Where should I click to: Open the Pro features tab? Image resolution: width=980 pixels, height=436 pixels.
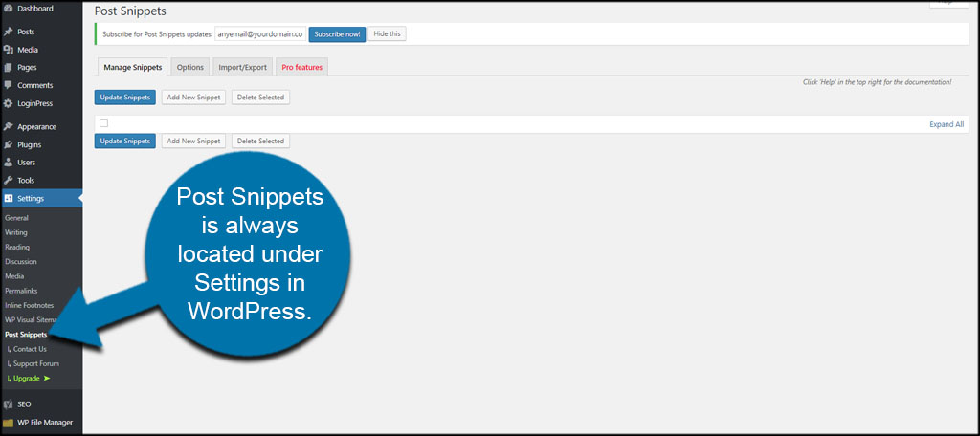point(302,67)
